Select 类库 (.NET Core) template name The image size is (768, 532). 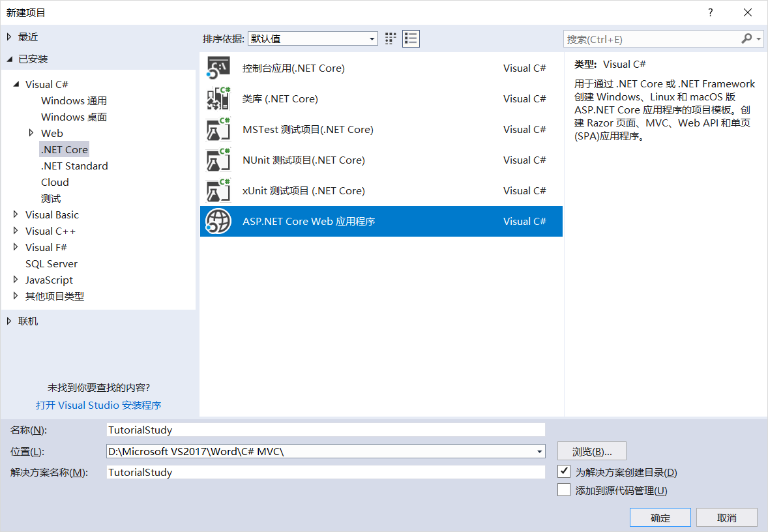[280, 98]
